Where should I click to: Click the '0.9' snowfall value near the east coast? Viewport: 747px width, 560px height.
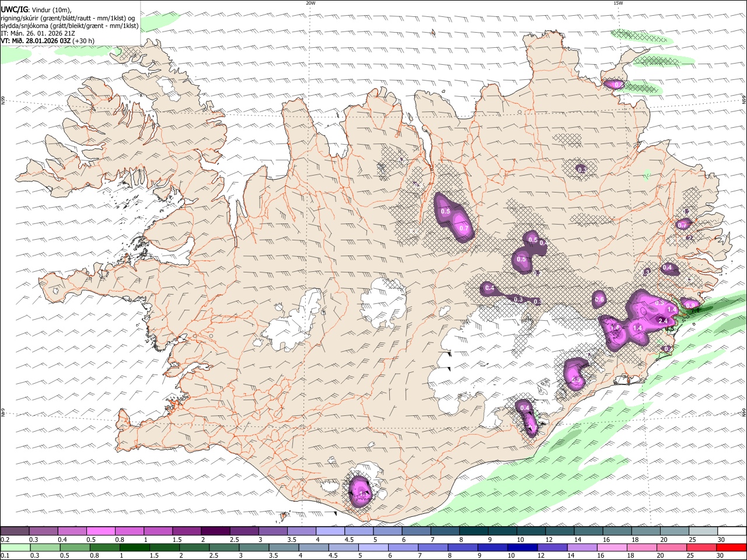point(690,305)
